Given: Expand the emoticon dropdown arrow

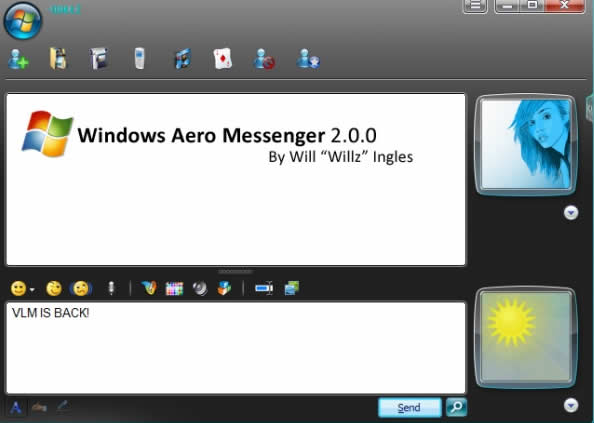Looking at the screenshot, I should coord(32,290).
